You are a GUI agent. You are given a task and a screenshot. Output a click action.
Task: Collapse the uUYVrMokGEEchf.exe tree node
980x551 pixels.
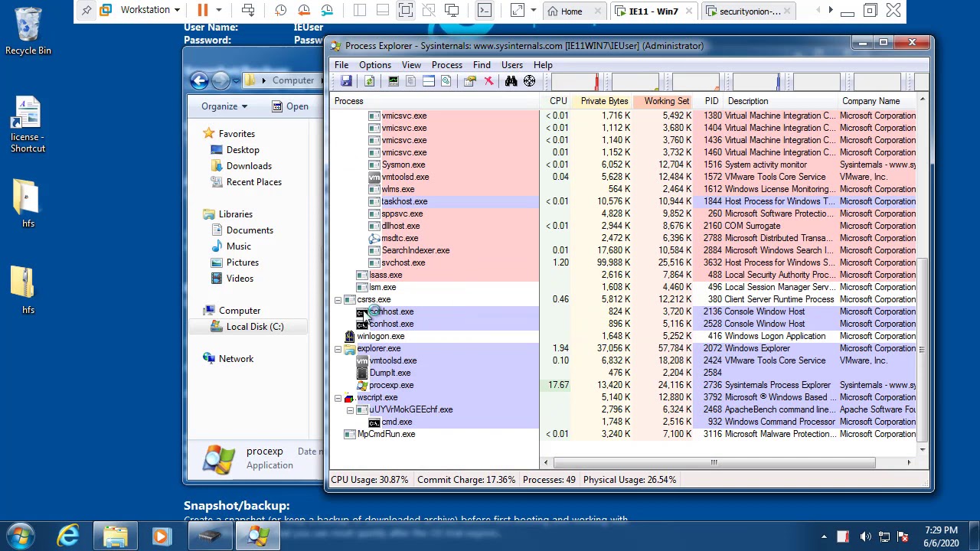coord(350,410)
